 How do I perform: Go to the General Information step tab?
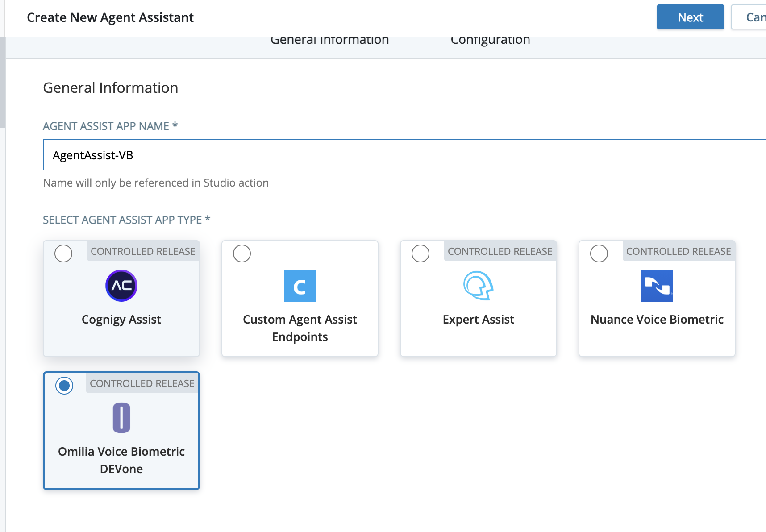coord(330,41)
